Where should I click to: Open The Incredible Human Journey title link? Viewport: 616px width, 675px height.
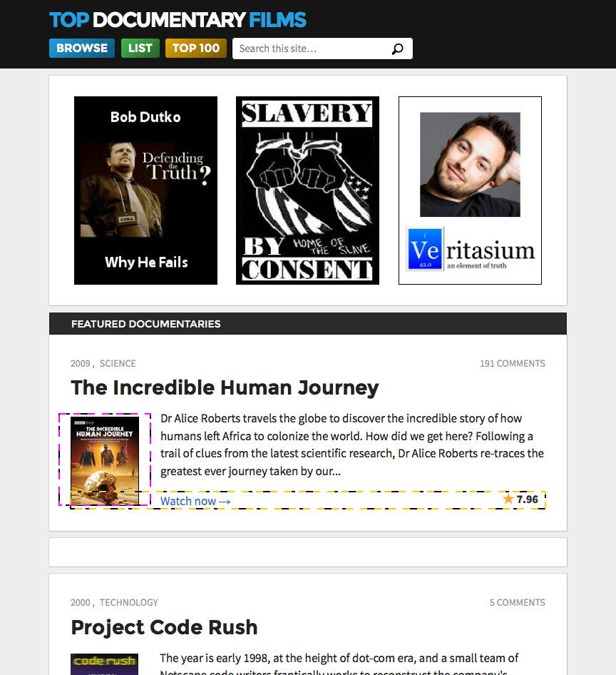pyautogui.click(x=225, y=387)
